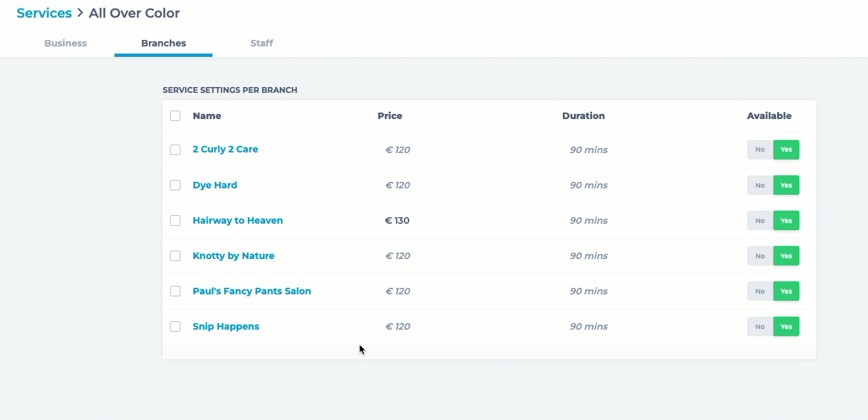Click the Paul's Fancy Pants Salon link

(252, 291)
